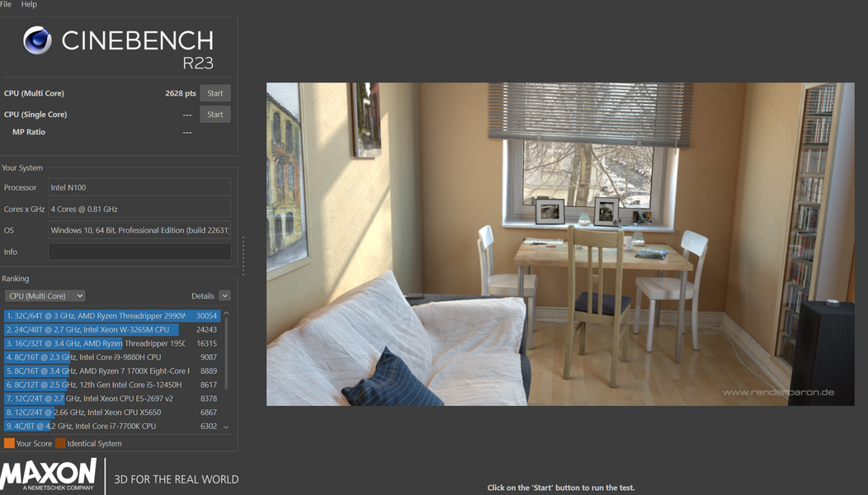
Task: Click the 2628 pts multi core score
Action: 181,93
